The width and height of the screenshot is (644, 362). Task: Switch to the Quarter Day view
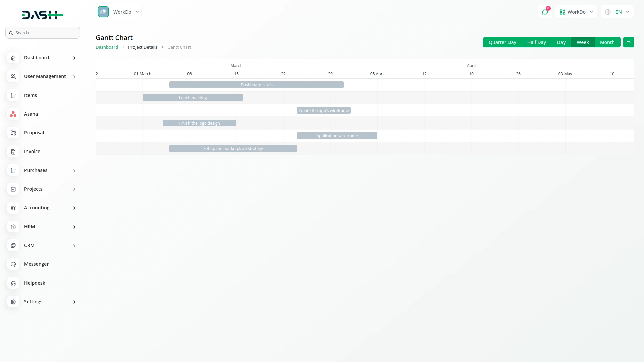[x=502, y=42]
